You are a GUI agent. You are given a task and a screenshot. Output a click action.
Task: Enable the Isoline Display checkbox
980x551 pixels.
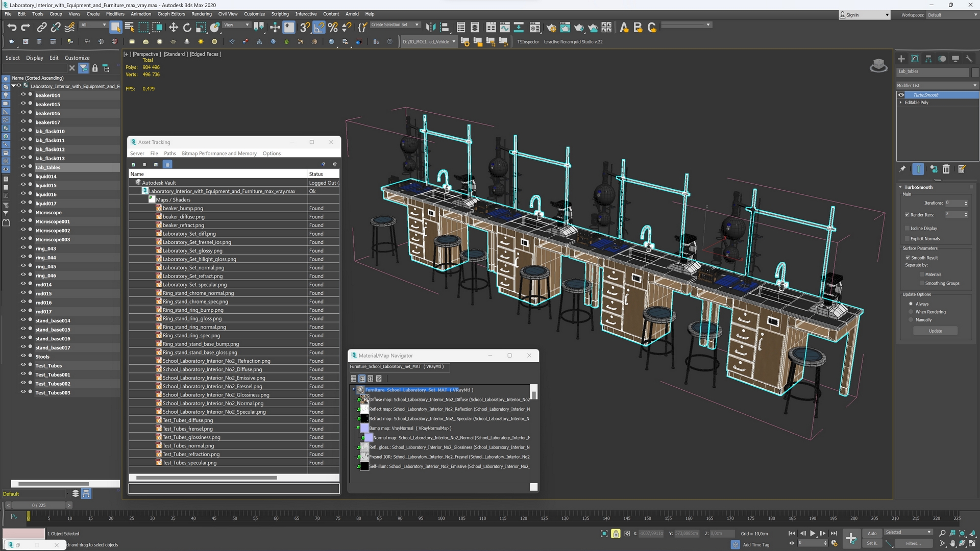coord(907,229)
